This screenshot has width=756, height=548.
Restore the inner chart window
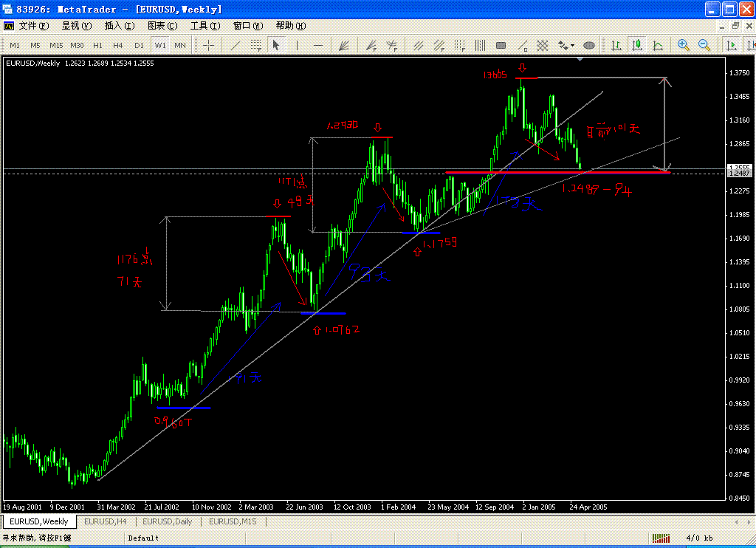tap(736, 26)
